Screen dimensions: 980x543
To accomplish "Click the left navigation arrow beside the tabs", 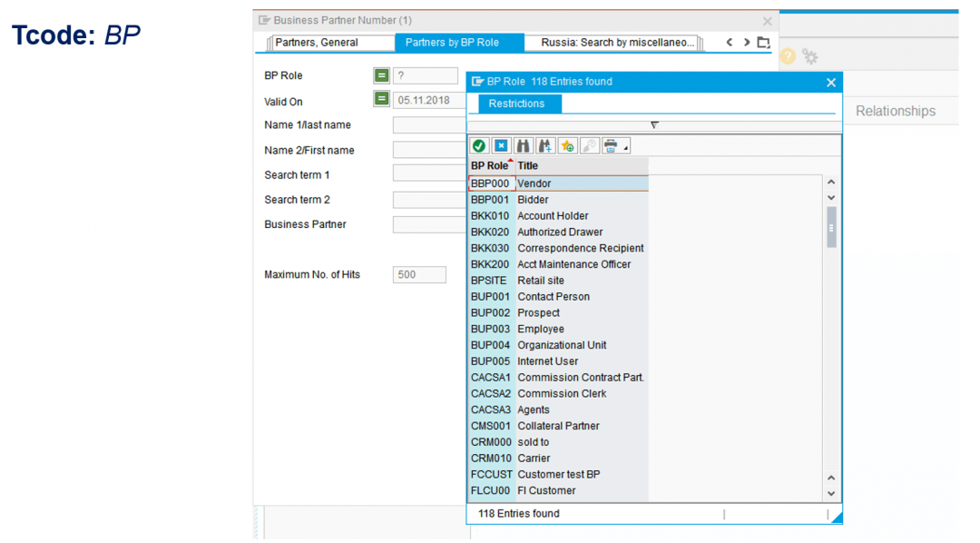I will click(x=729, y=42).
